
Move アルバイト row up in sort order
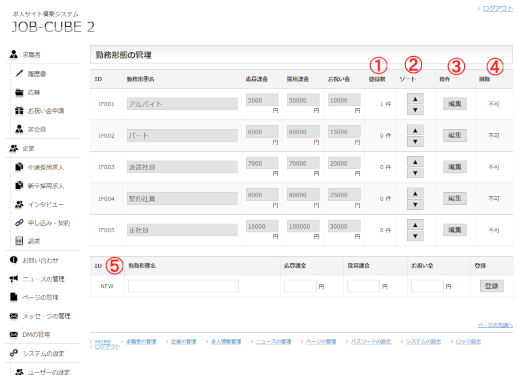(415, 99)
